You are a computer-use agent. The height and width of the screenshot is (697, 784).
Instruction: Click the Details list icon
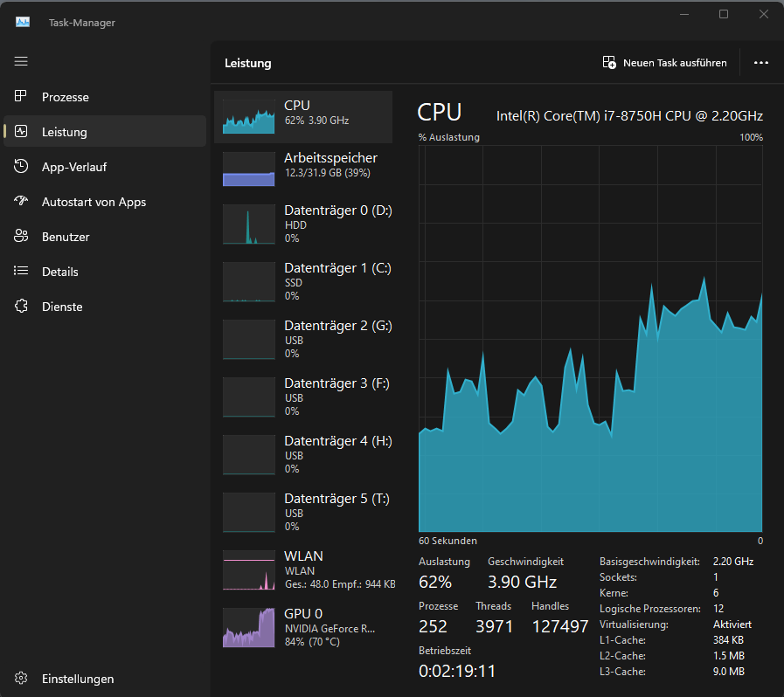22,272
